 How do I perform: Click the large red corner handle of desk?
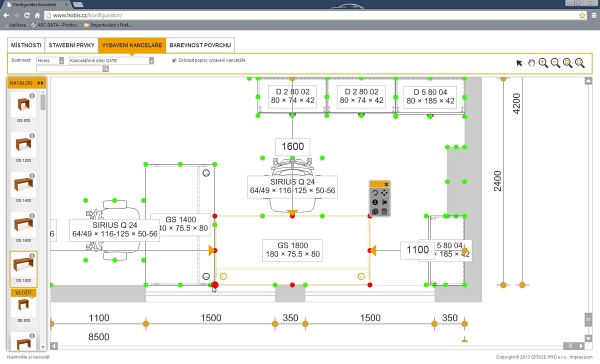pos(215,285)
